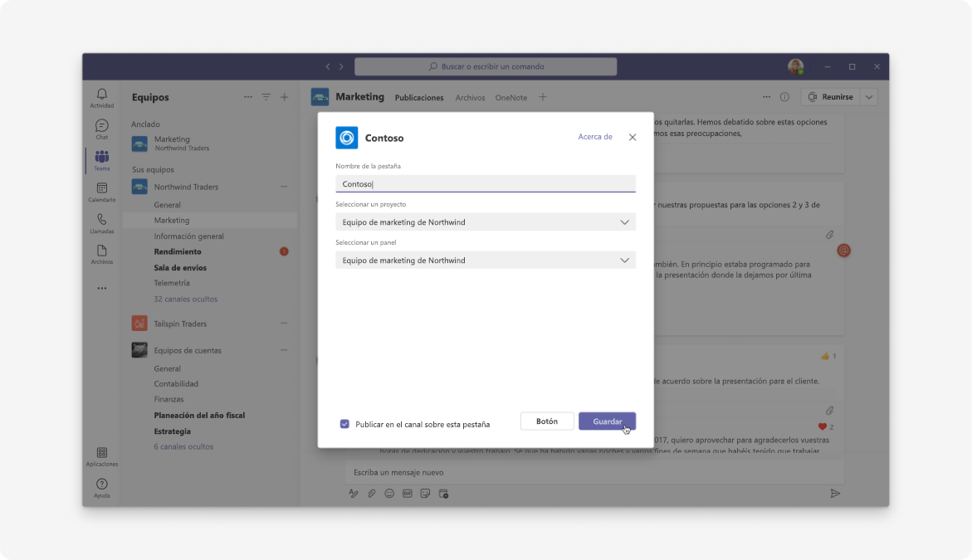Click the thumbs up reaction
This screenshot has height=560, width=972.
824,356
